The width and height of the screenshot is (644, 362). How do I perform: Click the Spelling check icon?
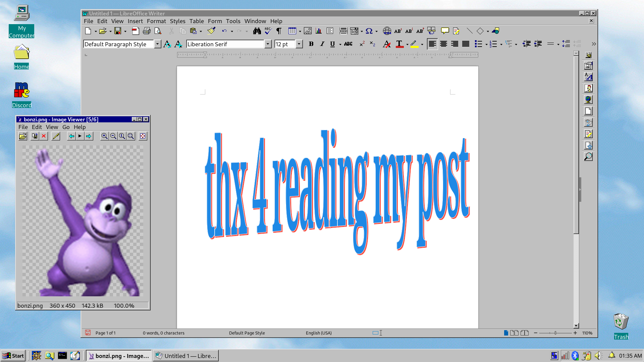(x=268, y=31)
